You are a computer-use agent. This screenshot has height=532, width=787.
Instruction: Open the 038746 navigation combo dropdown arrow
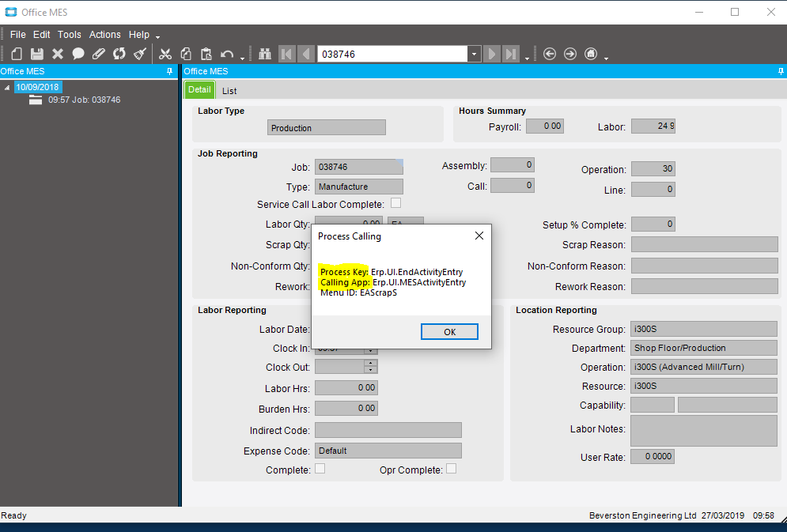pyautogui.click(x=475, y=54)
